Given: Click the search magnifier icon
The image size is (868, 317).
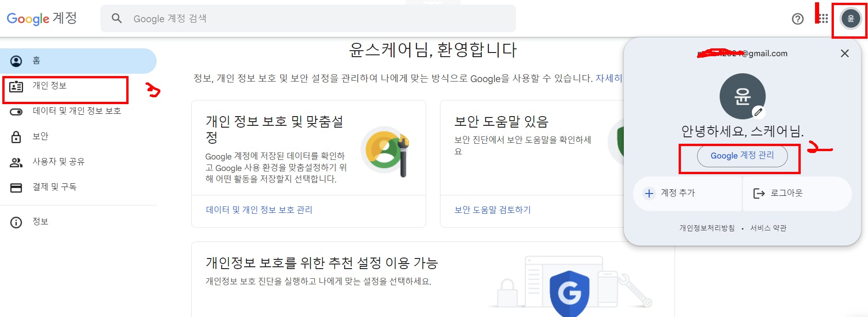Looking at the screenshot, I should pos(117,18).
